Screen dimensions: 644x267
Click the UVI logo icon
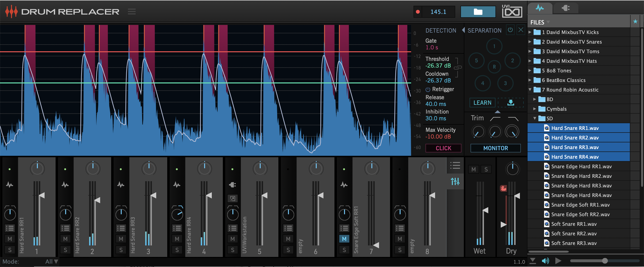[512, 11]
